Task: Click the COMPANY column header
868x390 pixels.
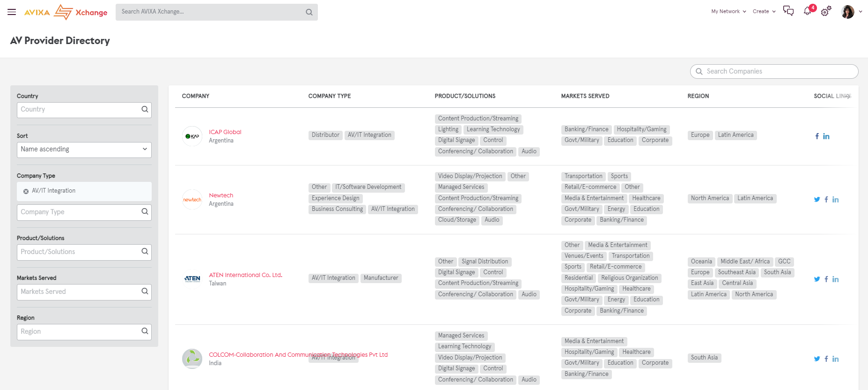Action: (196, 96)
